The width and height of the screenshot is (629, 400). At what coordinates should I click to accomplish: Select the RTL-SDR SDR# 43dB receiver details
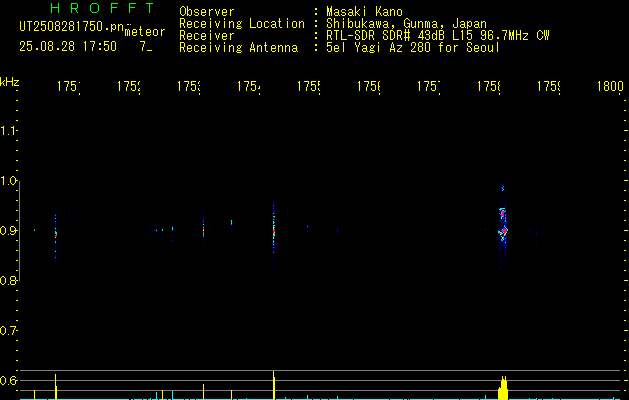tap(438, 36)
